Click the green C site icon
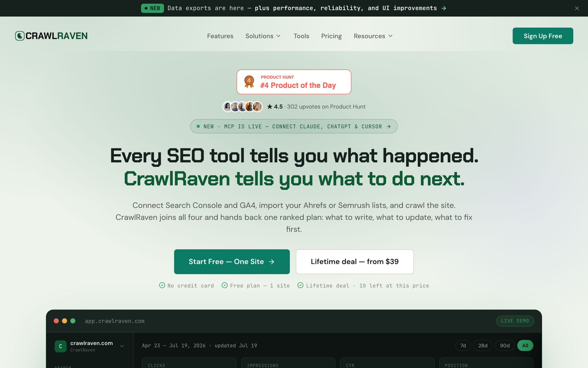 [x=60, y=346]
